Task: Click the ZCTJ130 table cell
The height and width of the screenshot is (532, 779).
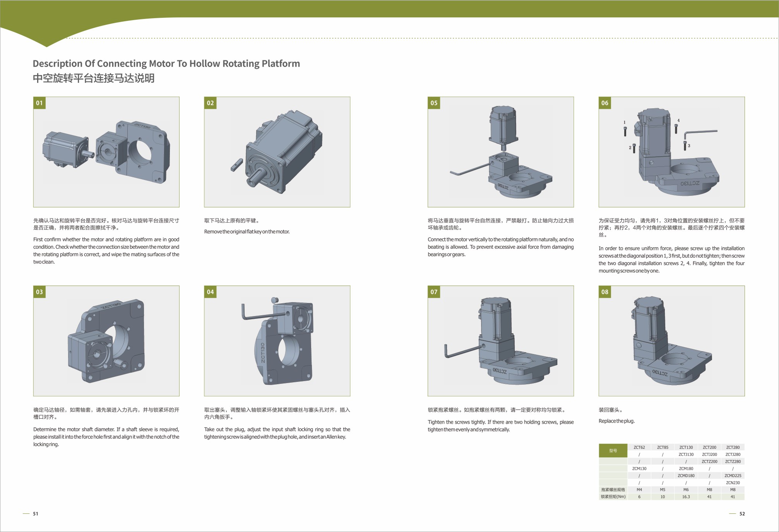Action: [x=686, y=455]
